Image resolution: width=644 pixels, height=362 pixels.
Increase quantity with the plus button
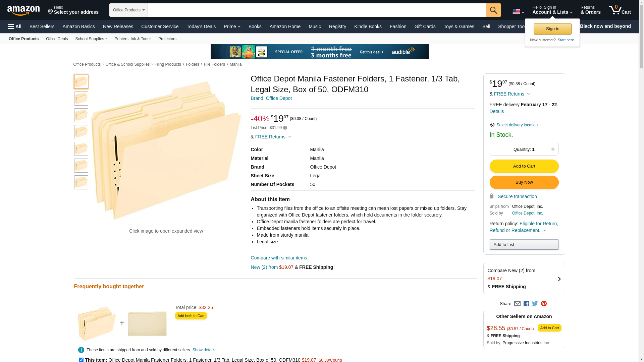(553, 149)
